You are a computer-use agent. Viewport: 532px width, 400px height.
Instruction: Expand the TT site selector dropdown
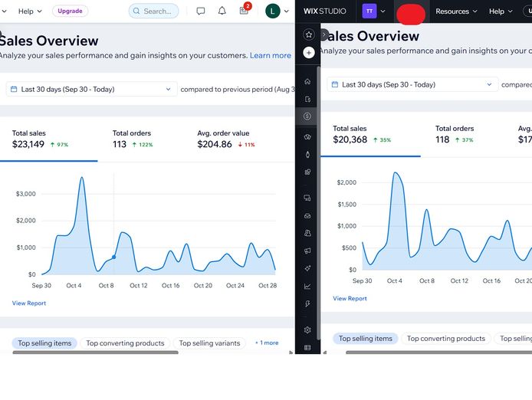click(375, 11)
